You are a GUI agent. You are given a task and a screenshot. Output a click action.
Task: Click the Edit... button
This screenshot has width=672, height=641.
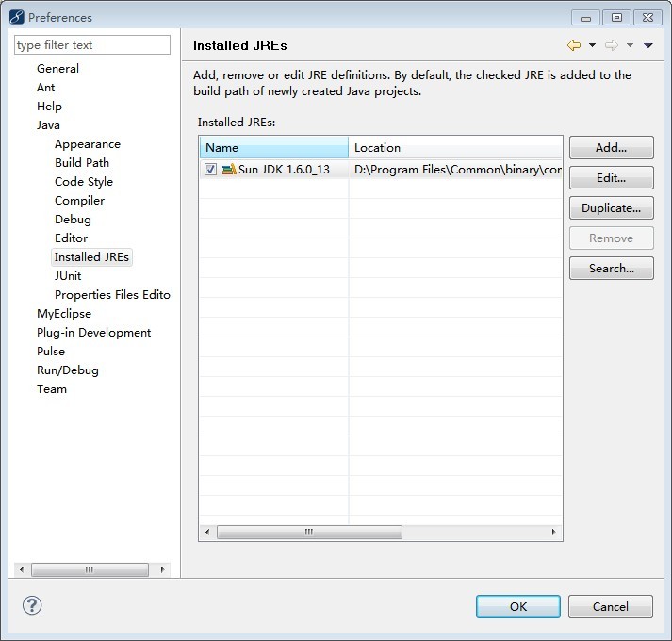coord(611,177)
